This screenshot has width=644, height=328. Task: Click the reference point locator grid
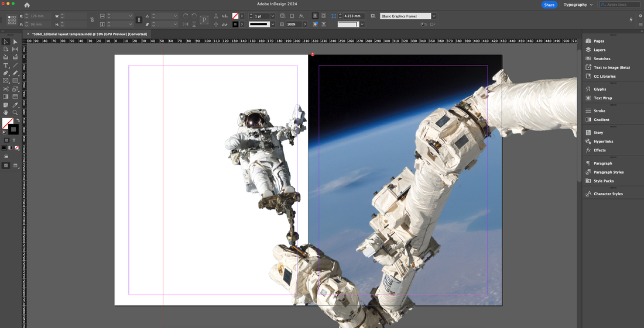(x=12, y=20)
